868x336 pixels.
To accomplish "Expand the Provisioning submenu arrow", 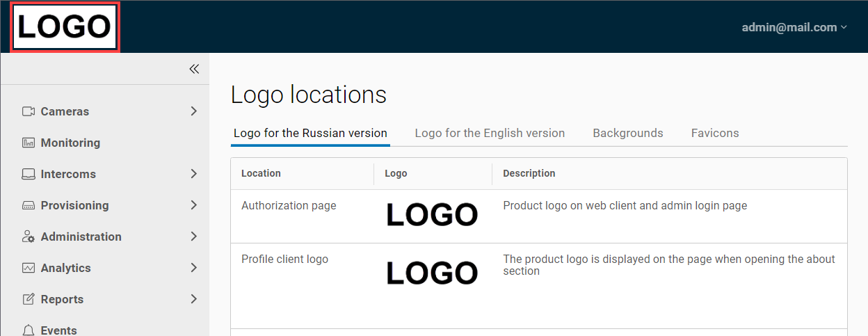I will tap(194, 205).
